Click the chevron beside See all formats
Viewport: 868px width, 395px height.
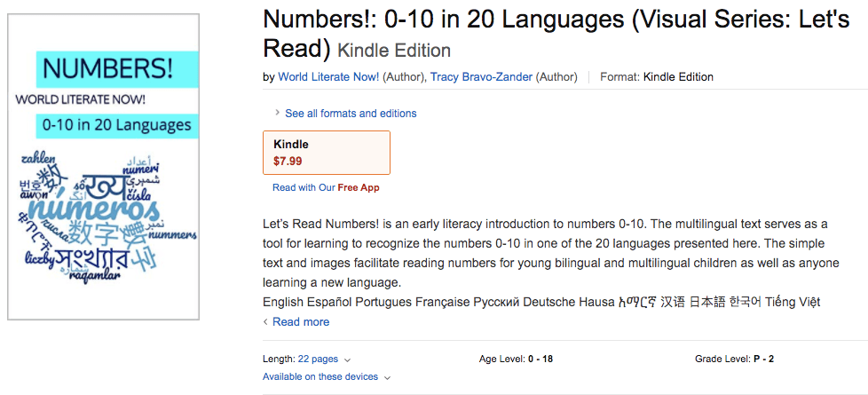pos(277,114)
